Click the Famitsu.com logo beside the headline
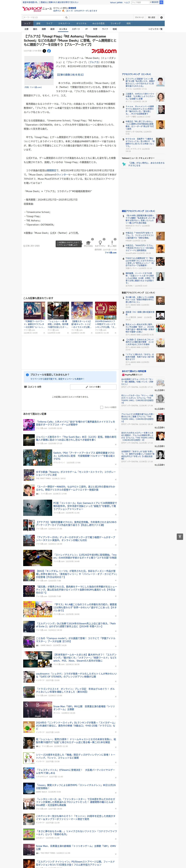Image resolution: width=186 pixels, height=868 pixels. click(104, 51)
